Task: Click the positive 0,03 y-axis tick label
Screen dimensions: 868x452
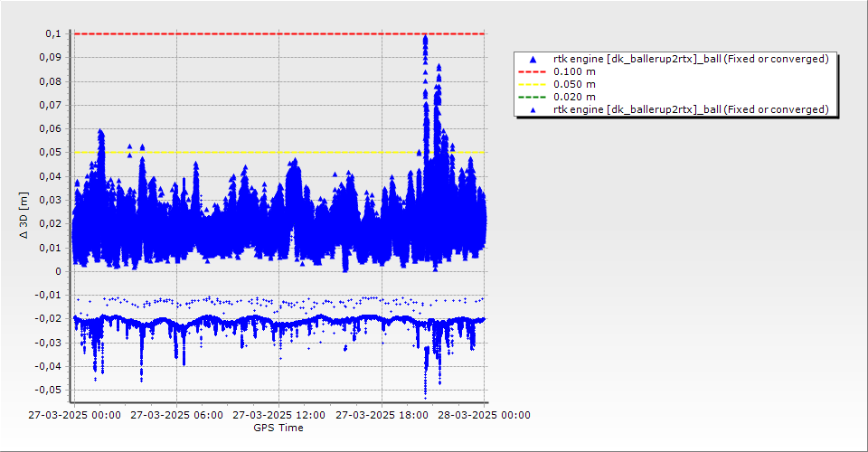Action: (x=51, y=201)
